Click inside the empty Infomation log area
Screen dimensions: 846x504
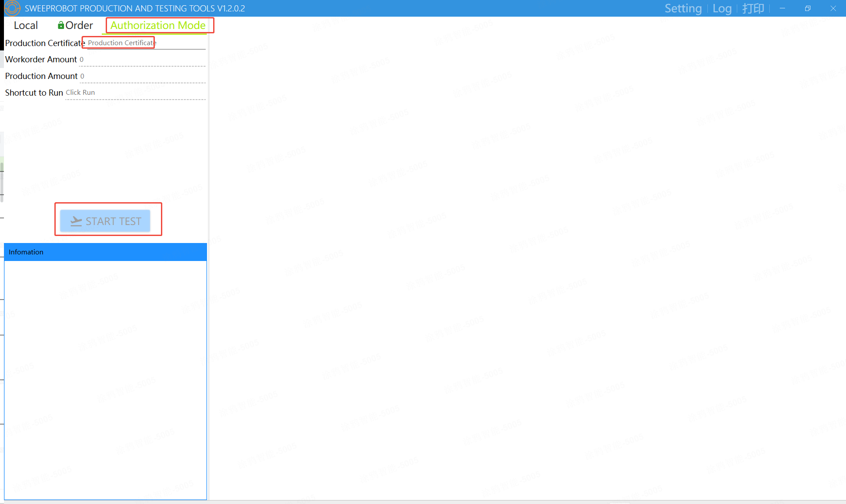[105, 380]
